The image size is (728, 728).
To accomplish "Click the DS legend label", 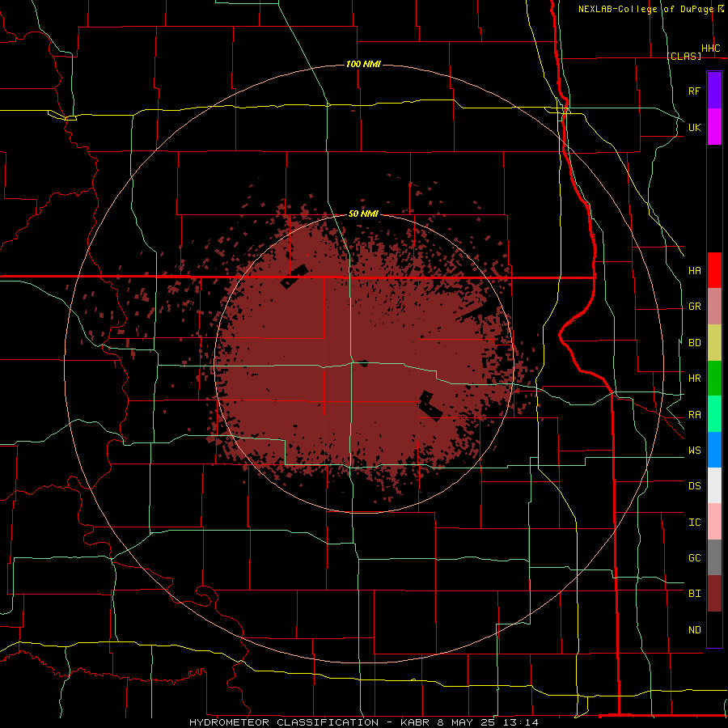I will point(694,486).
